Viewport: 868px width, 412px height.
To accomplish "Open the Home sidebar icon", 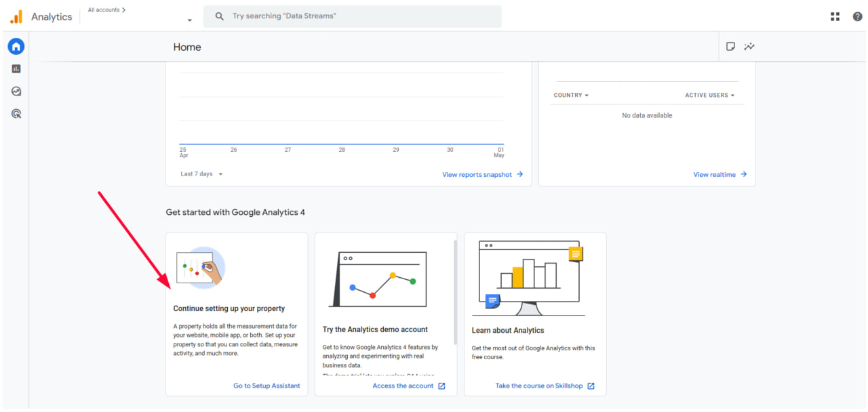I will tap(16, 46).
